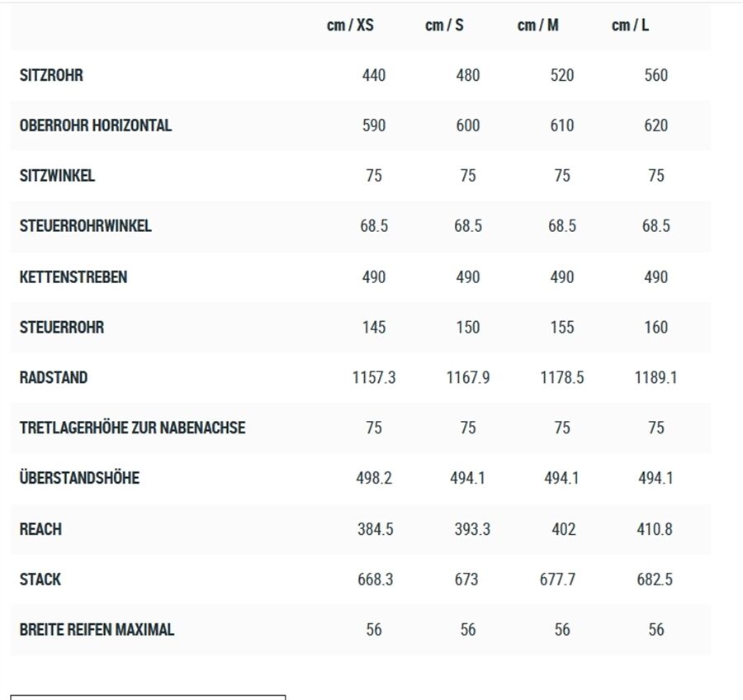Click the KETTENSTREBEN row label
This screenshot has width=743, height=700.
(x=73, y=277)
